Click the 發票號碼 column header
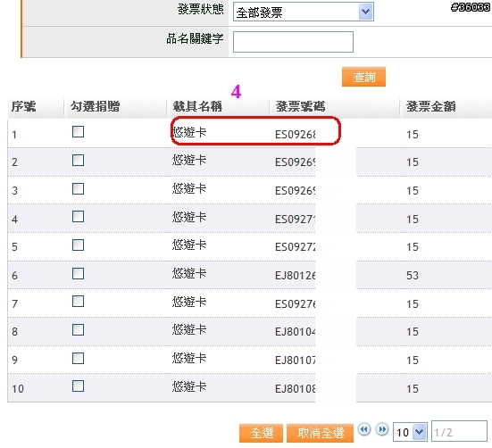This screenshot has width=492, height=448. (x=300, y=106)
